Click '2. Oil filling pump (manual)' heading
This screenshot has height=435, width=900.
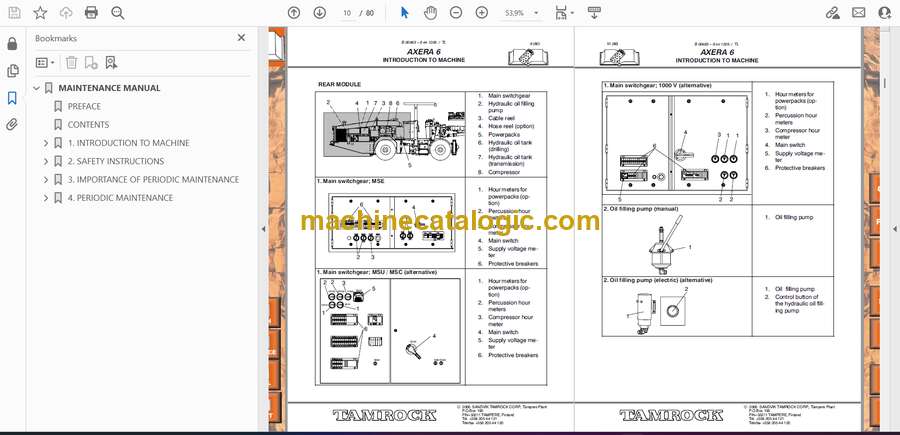click(641, 208)
